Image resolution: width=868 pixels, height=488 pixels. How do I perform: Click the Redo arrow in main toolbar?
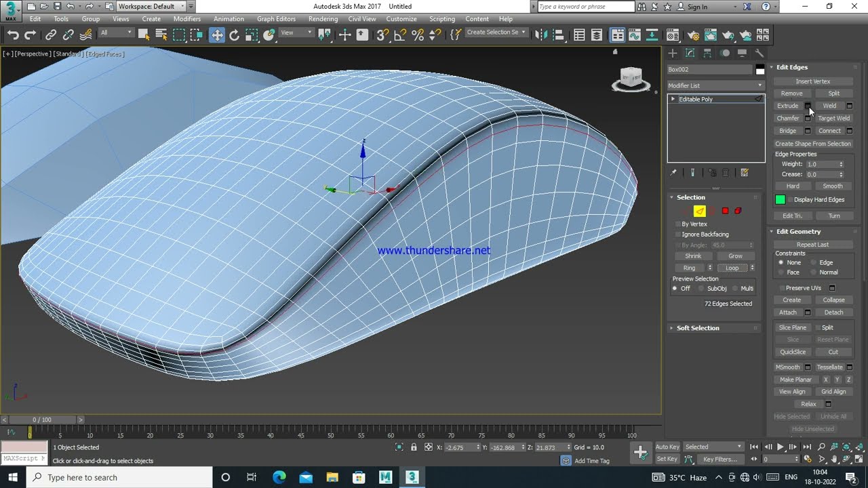click(x=30, y=35)
